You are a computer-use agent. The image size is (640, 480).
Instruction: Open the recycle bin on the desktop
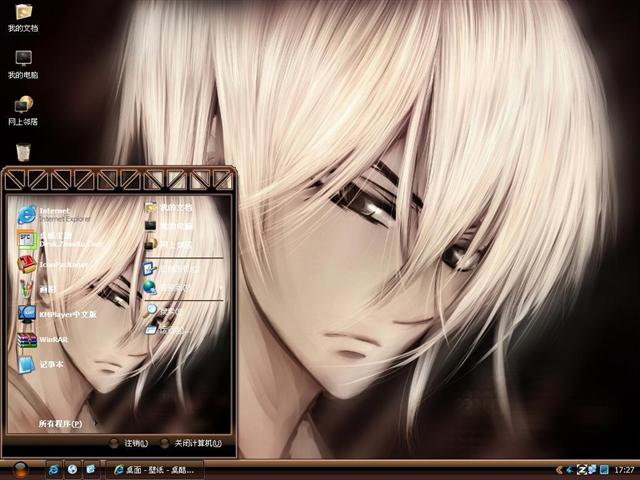click(24, 152)
